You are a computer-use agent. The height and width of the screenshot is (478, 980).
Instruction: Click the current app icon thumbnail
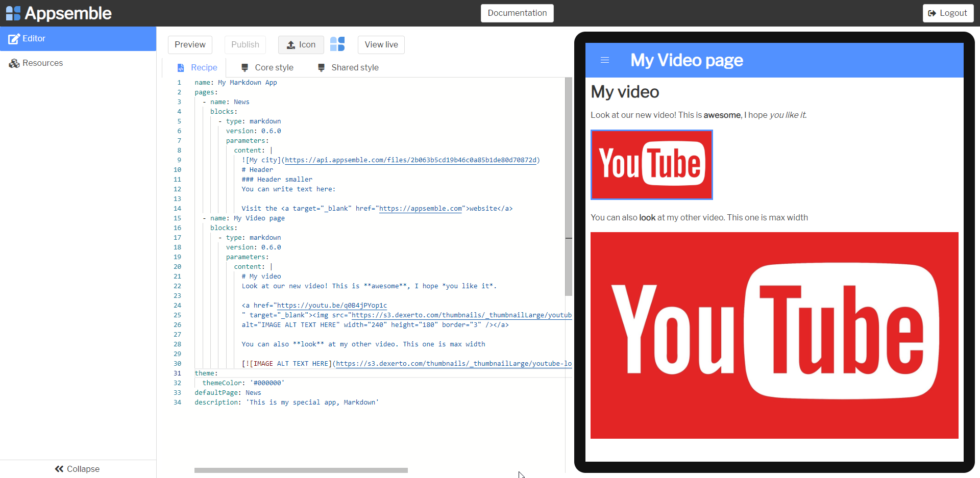pyautogui.click(x=337, y=44)
